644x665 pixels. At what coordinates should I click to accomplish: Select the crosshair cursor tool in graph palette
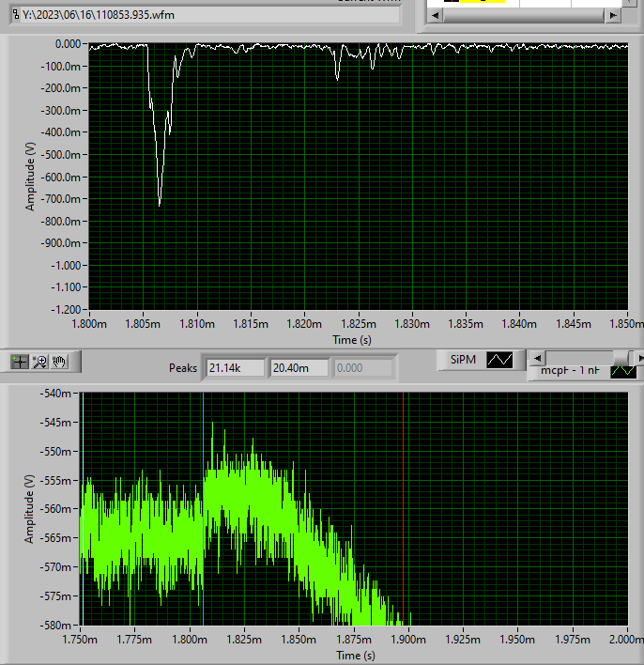[x=20, y=361]
